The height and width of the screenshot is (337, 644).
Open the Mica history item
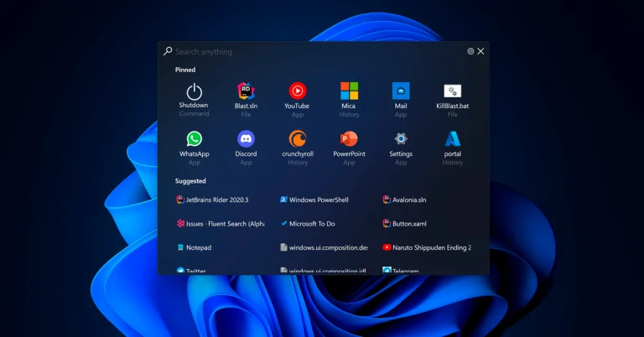coord(349,91)
